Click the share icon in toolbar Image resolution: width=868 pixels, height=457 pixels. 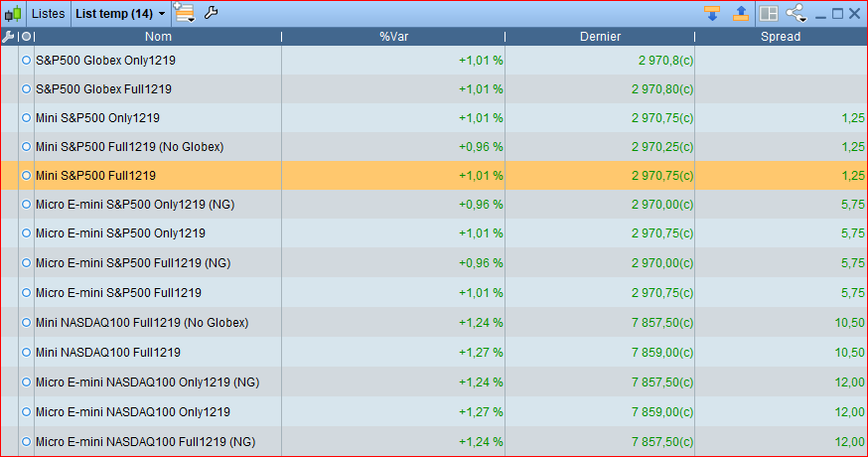pos(796,13)
